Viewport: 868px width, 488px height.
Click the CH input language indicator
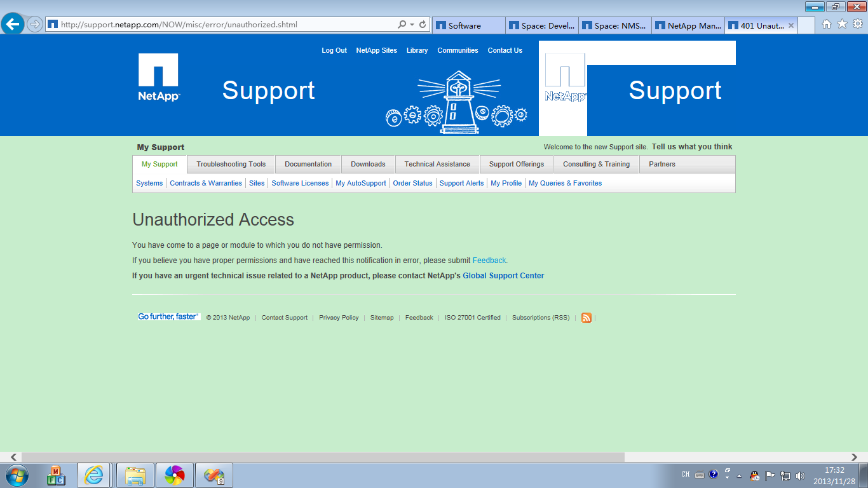tap(685, 474)
